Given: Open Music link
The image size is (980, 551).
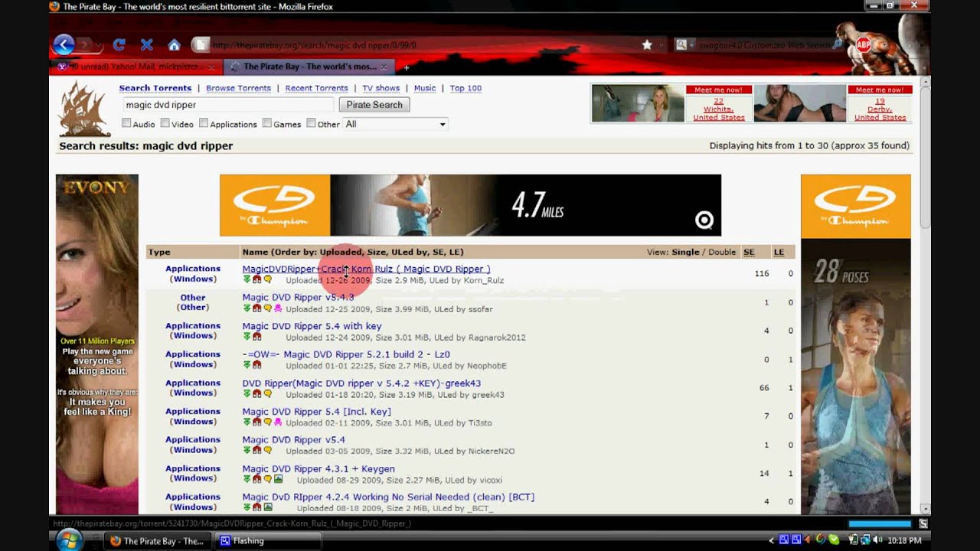Looking at the screenshot, I should tap(425, 88).
